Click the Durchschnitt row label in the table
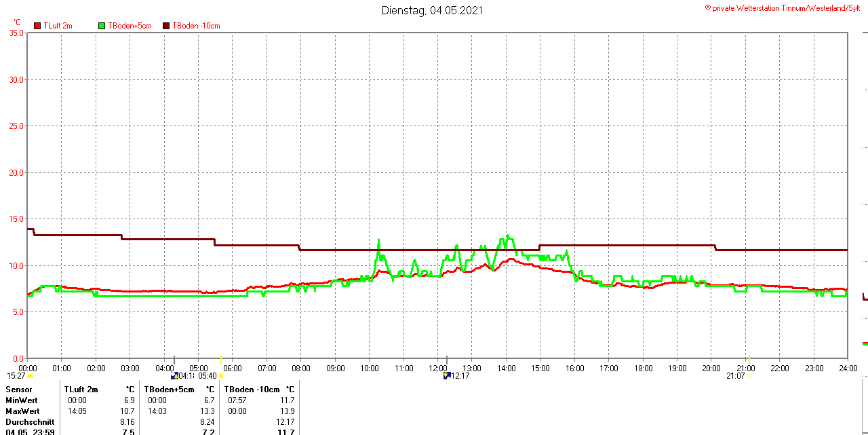This screenshot has height=435, width=868. [30, 421]
